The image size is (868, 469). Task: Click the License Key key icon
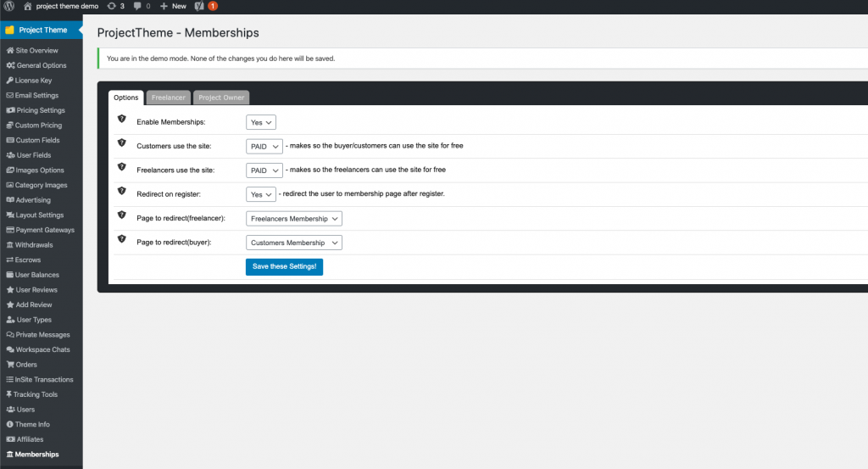click(9, 81)
